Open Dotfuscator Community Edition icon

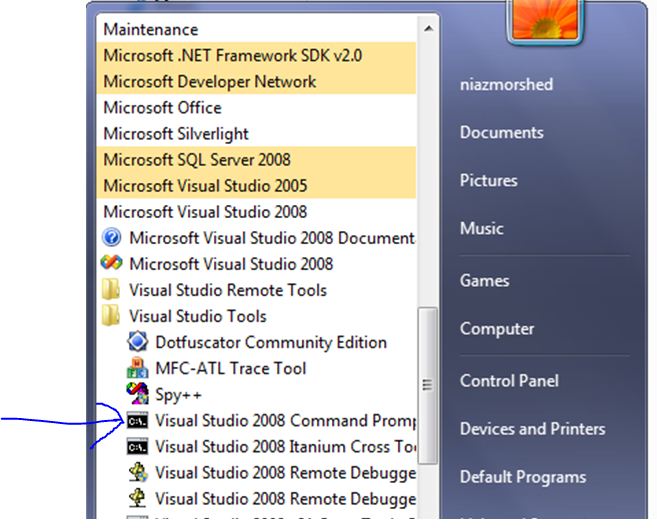click(137, 342)
